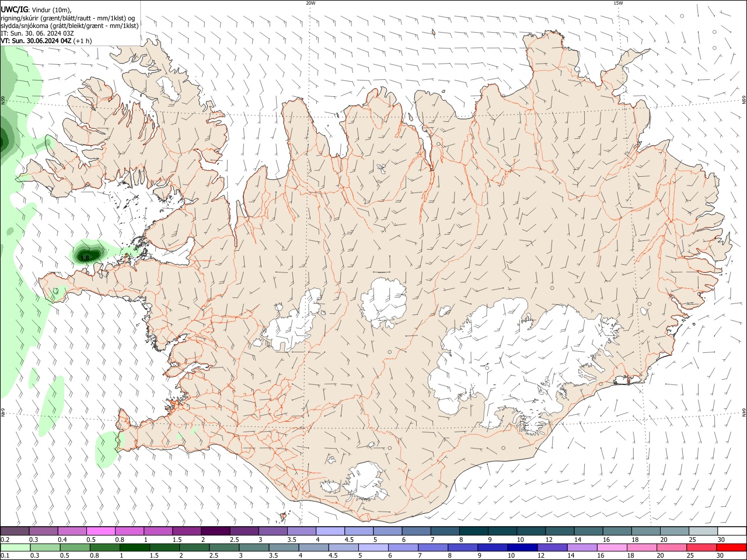Viewport: 747px width, 560px height.
Task: Click the '4.5' label under the upper legend row
Action: point(349,540)
